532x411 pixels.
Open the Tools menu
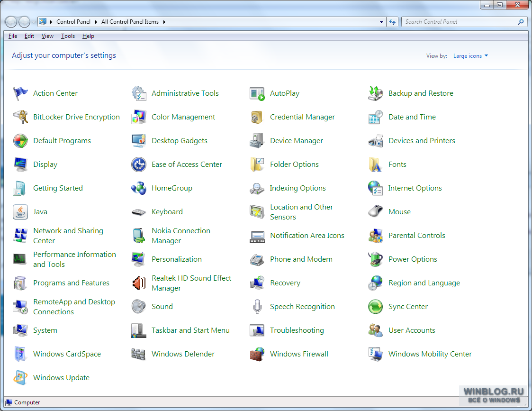(x=68, y=36)
